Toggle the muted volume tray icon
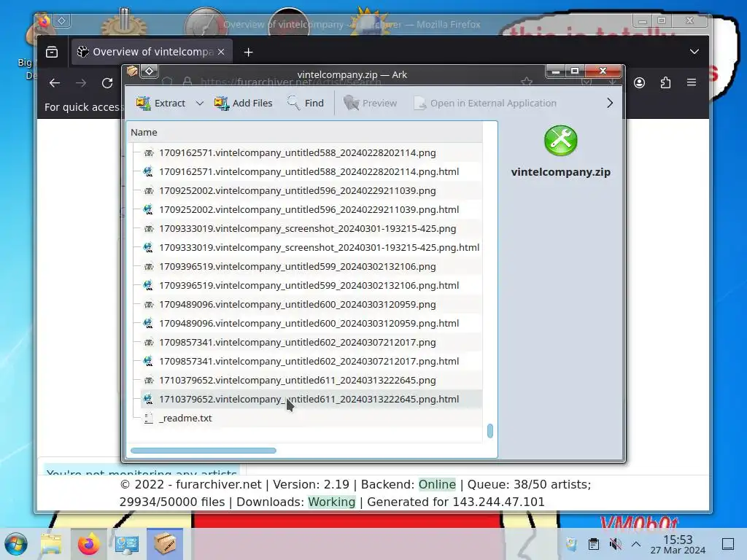This screenshot has height=560, width=747. click(616, 544)
